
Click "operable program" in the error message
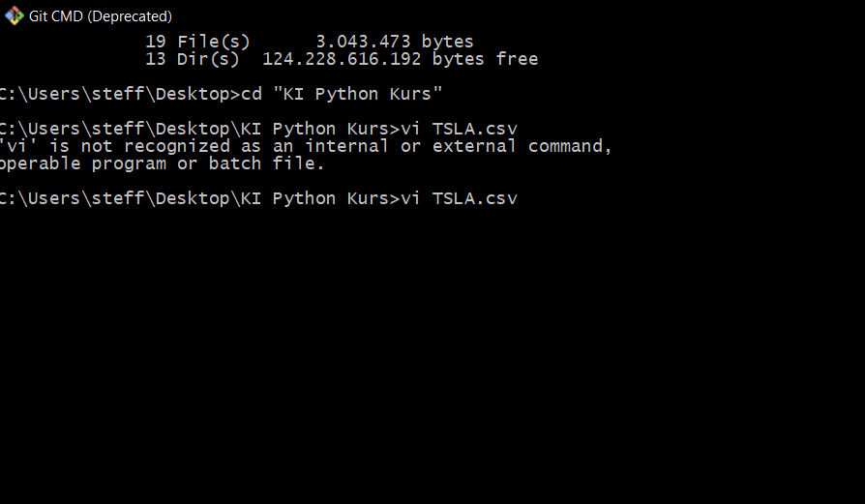pos(83,163)
